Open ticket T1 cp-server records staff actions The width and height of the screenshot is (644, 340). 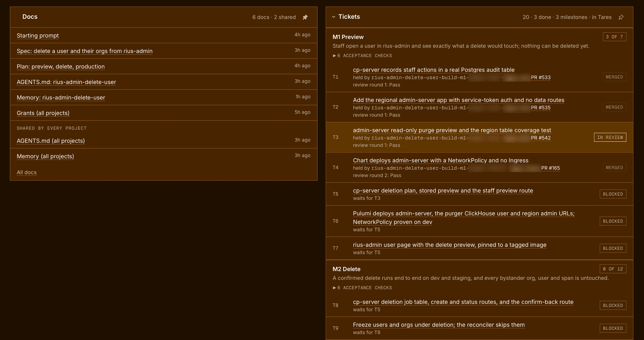click(434, 70)
